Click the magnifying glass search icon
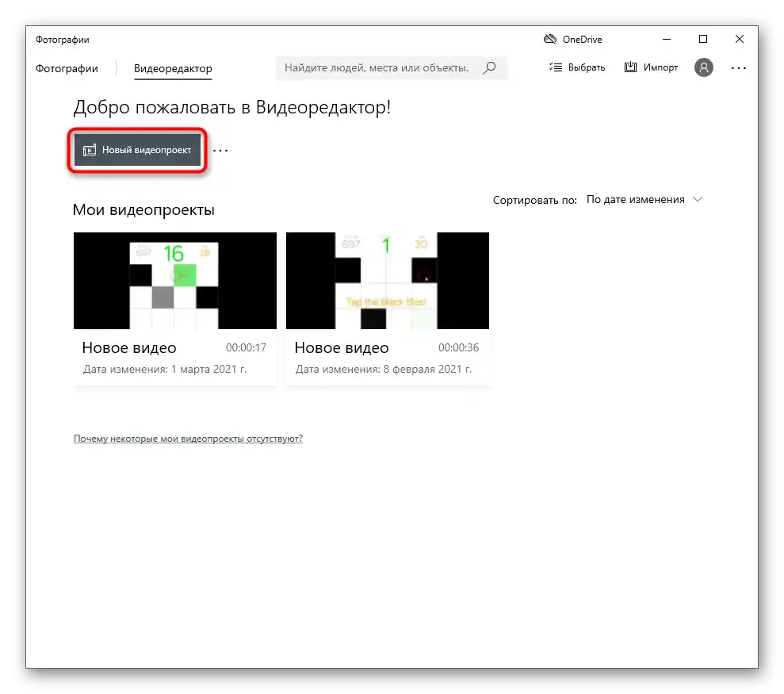The image size is (784, 694). click(489, 67)
